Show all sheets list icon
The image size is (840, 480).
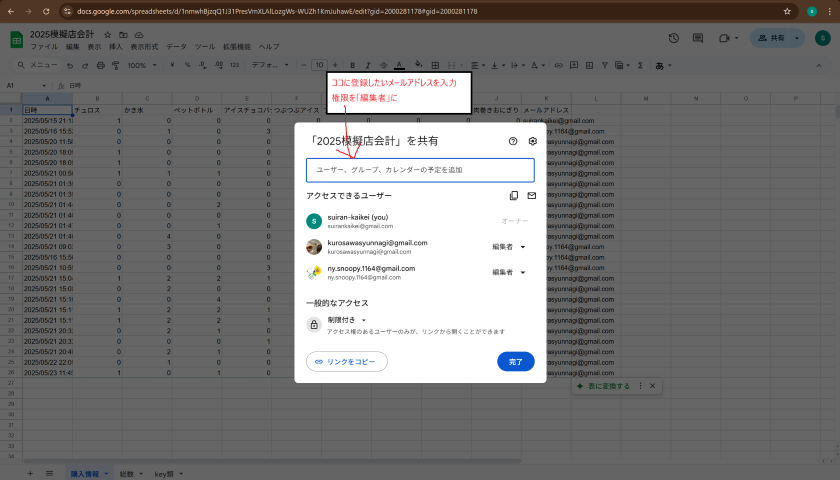point(49,474)
